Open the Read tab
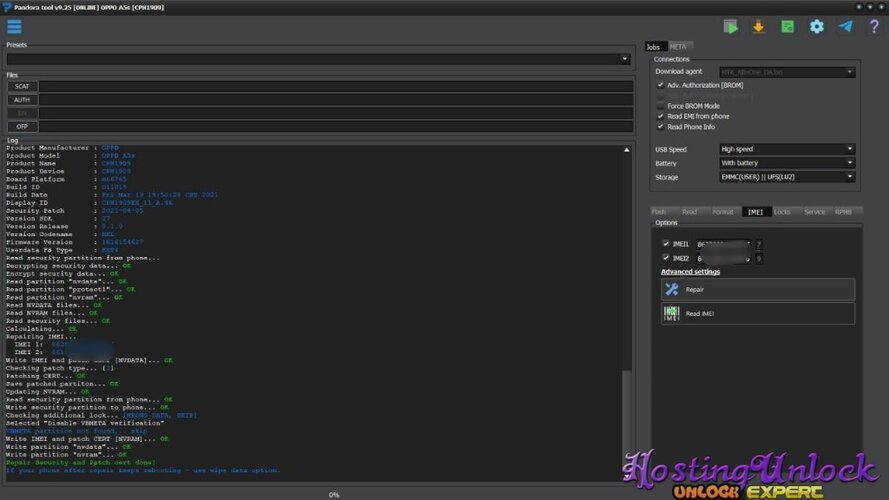The width and height of the screenshot is (889, 500). [x=689, y=212]
